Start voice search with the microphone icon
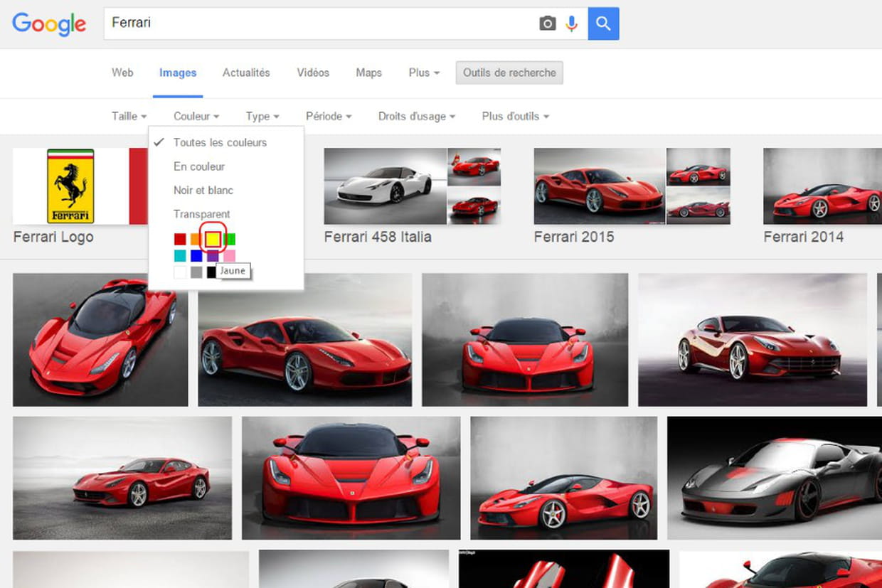 click(571, 23)
